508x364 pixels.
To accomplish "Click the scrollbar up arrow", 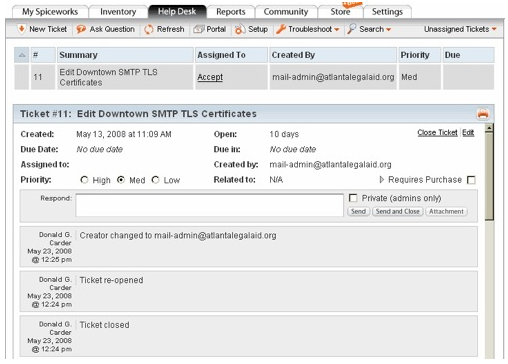I will click(489, 128).
